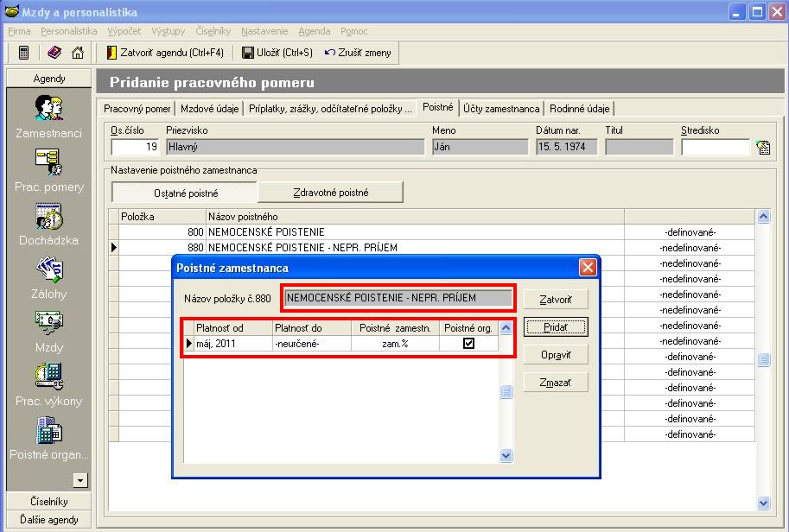Open the Agenda menu

315,31
